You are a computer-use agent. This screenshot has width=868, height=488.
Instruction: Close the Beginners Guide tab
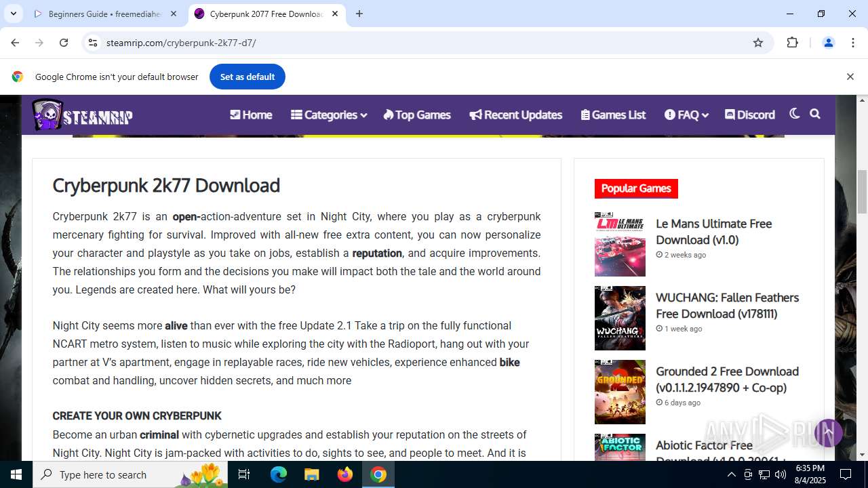coord(174,14)
